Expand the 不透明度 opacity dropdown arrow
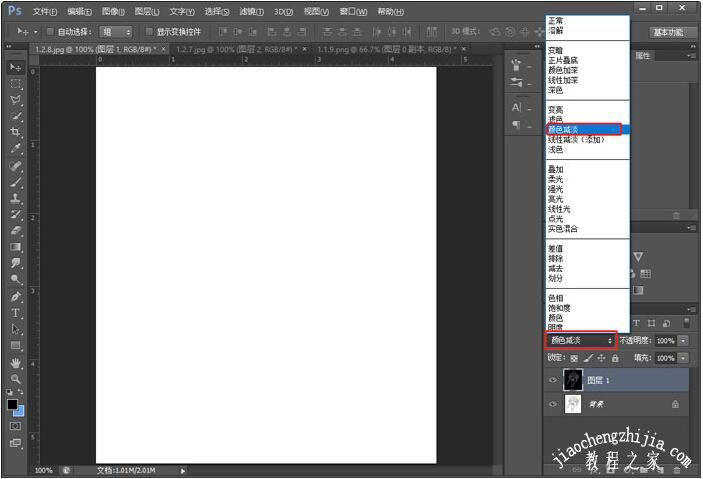This screenshot has width=703, height=479. tap(683, 341)
